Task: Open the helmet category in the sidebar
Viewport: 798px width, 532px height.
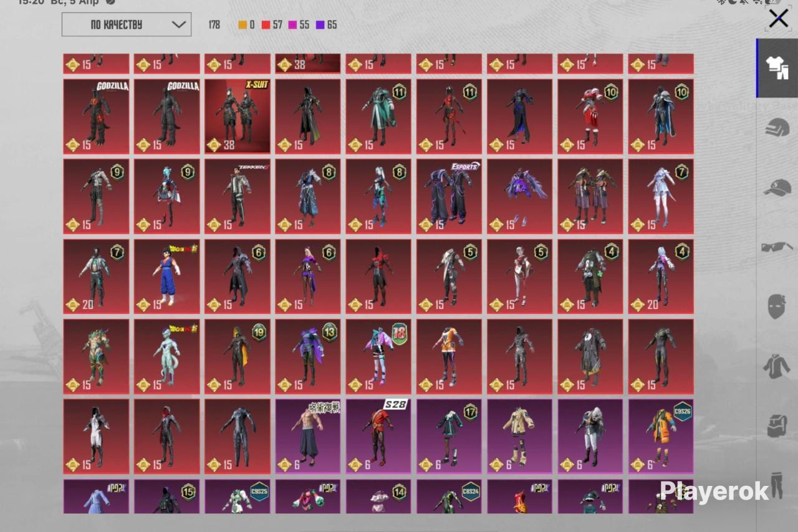Action: coord(777,128)
